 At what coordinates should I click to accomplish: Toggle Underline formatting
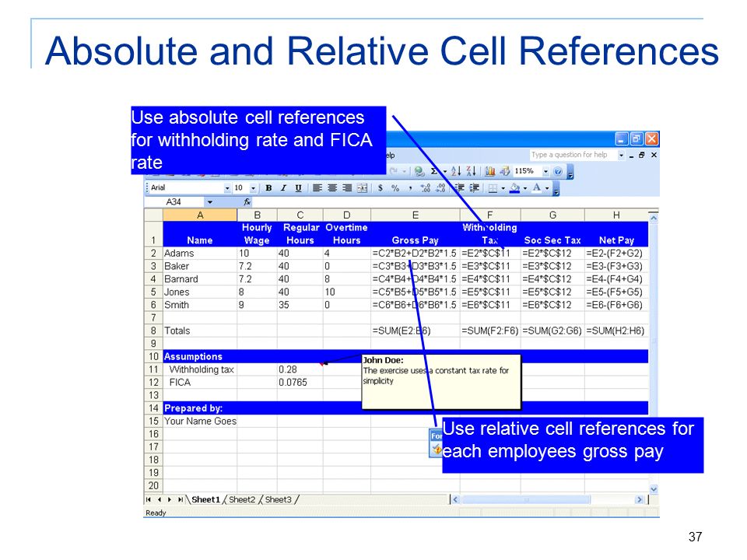click(298, 188)
